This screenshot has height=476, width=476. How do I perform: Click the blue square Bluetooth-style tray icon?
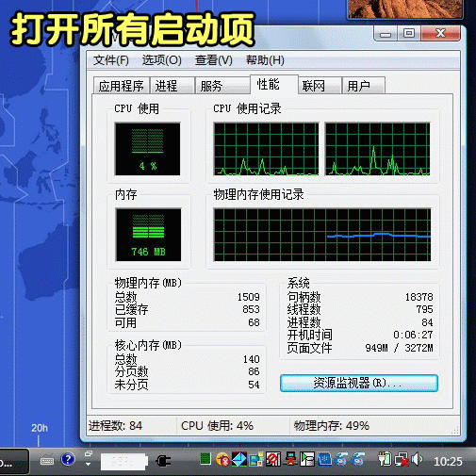[324, 459]
